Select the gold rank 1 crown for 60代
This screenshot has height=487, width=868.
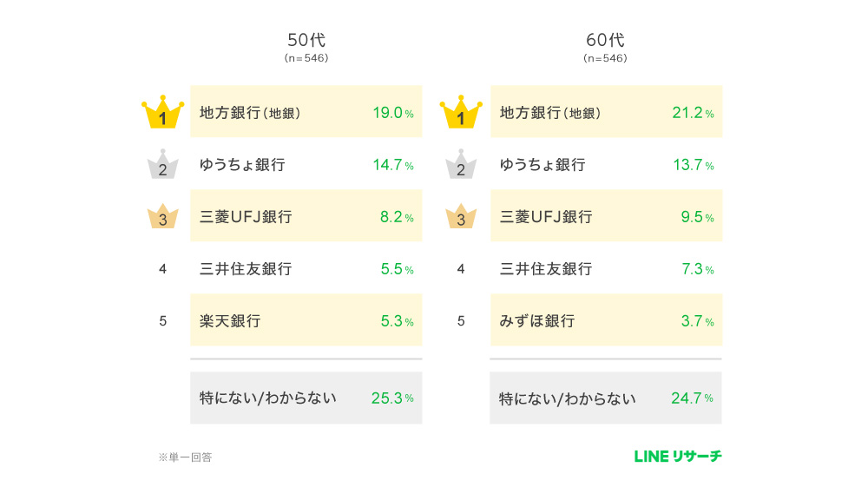(461, 115)
